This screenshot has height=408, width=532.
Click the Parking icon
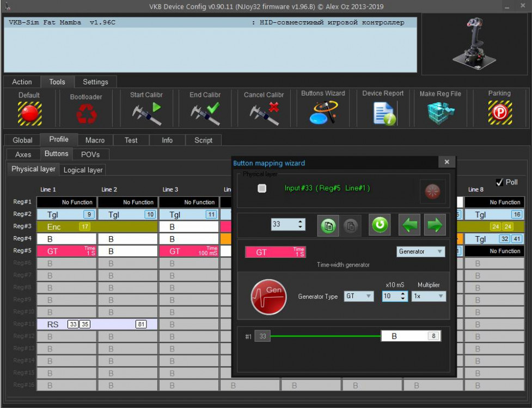(499, 114)
